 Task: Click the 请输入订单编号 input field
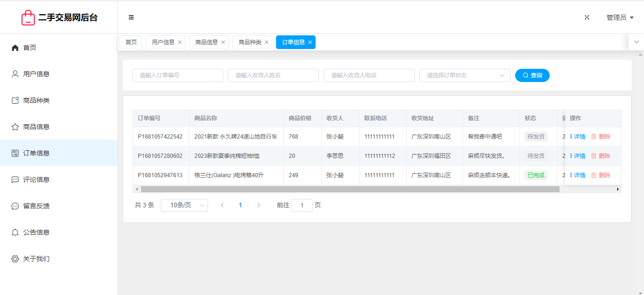click(x=177, y=75)
